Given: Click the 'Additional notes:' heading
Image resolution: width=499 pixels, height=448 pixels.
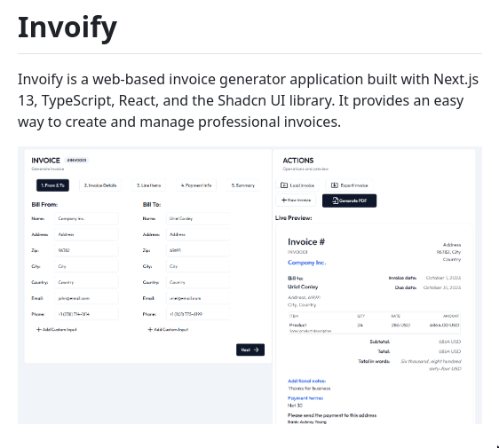Looking at the screenshot, I should tap(307, 381).
